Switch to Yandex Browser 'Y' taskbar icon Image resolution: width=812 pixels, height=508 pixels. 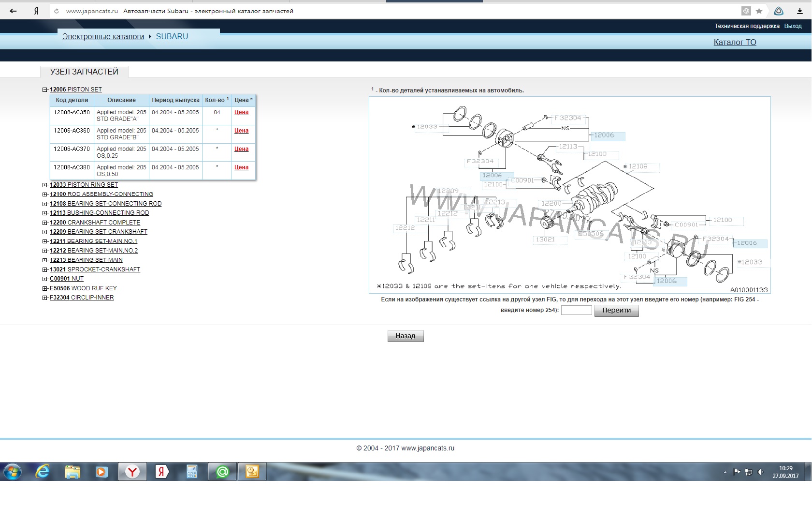click(x=132, y=472)
